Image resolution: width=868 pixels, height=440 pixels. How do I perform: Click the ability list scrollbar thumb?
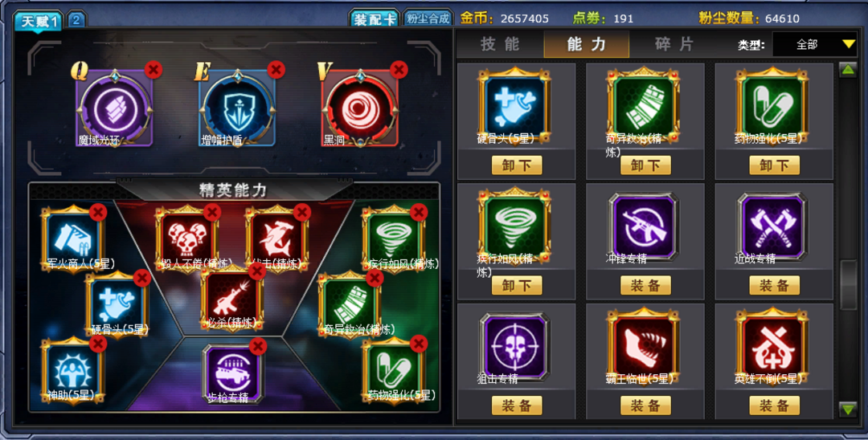pos(848,284)
